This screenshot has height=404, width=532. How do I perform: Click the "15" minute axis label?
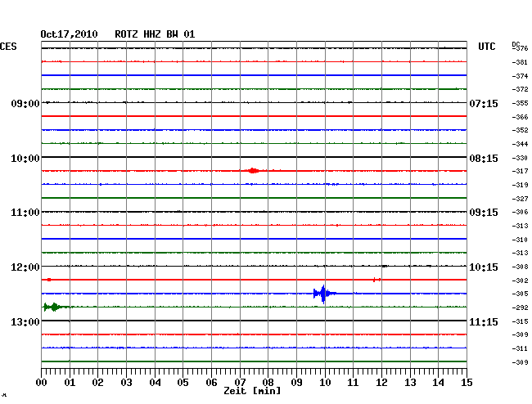coord(467,383)
